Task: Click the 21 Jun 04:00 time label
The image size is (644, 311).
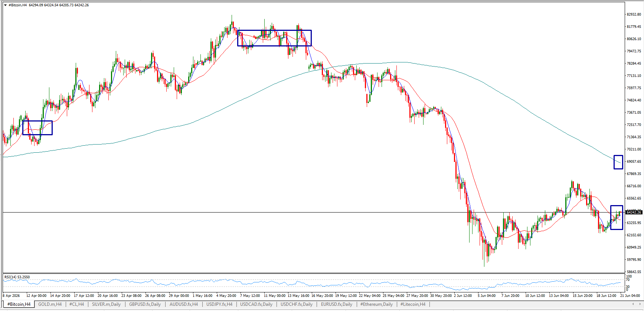Action: tap(630, 296)
